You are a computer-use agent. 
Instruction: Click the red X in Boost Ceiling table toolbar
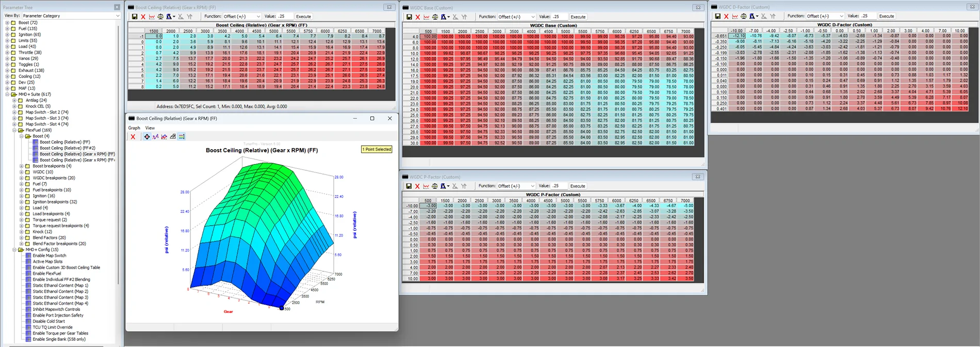tap(143, 17)
